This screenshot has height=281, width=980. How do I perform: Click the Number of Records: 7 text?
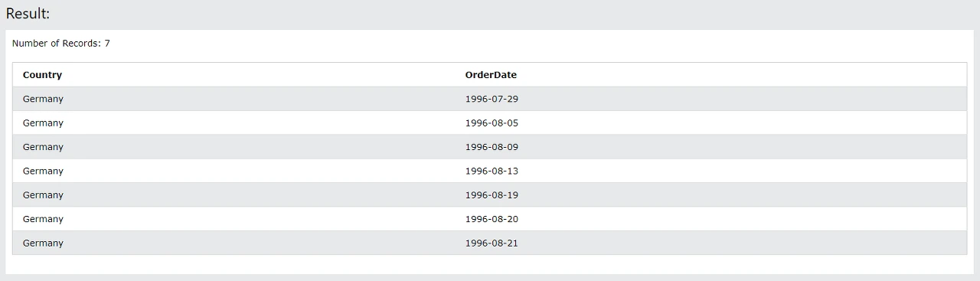pos(61,44)
